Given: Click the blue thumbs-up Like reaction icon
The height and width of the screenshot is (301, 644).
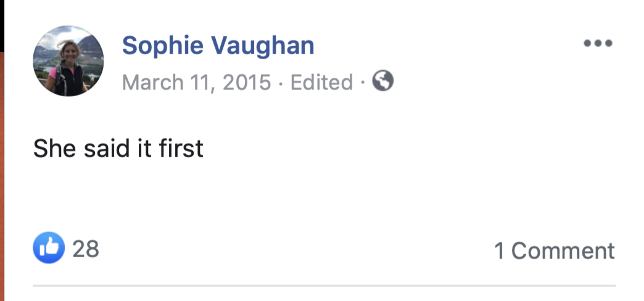Looking at the screenshot, I should (x=49, y=248).
